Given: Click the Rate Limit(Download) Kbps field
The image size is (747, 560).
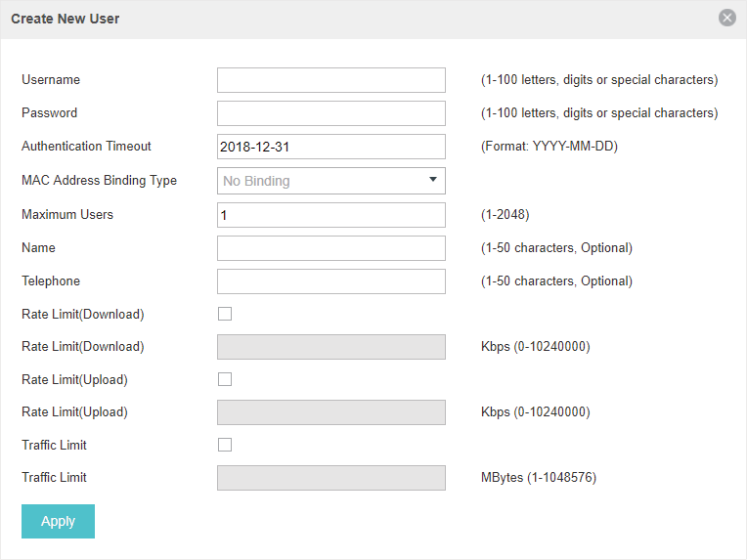Looking at the screenshot, I should tap(331, 347).
